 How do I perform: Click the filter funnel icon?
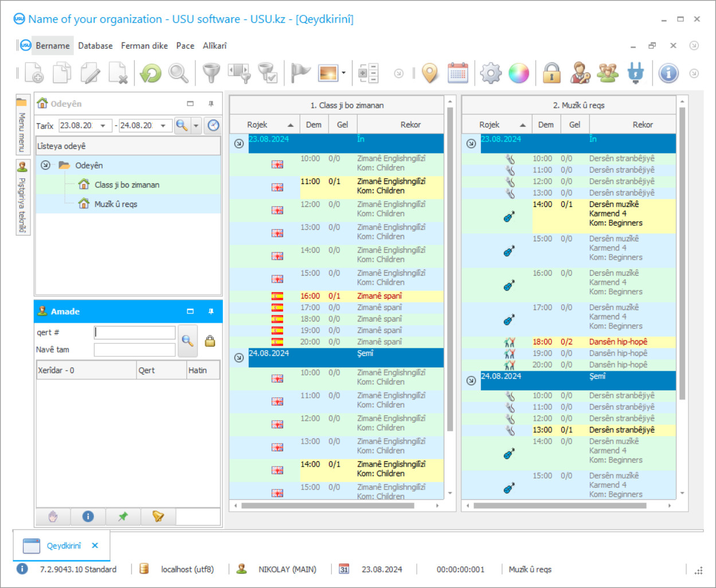212,73
